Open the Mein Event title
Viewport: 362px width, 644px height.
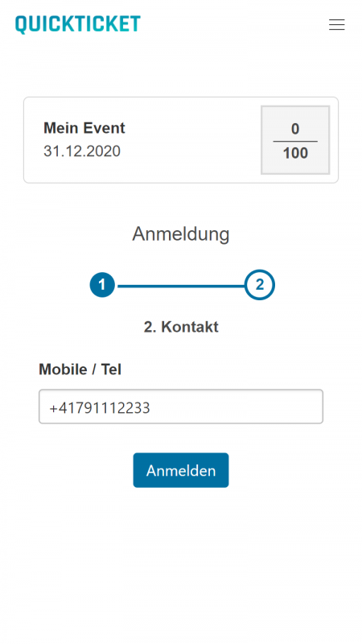tap(84, 128)
